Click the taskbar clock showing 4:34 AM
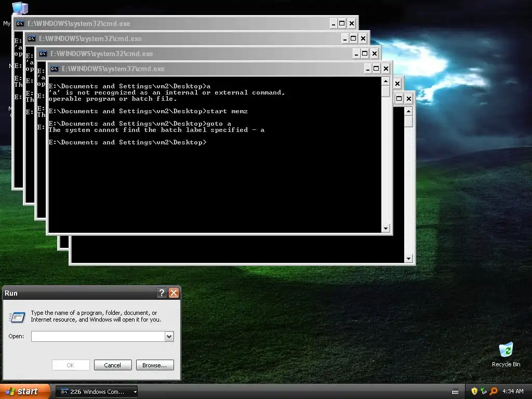The width and height of the screenshot is (532, 399). [513, 392]
